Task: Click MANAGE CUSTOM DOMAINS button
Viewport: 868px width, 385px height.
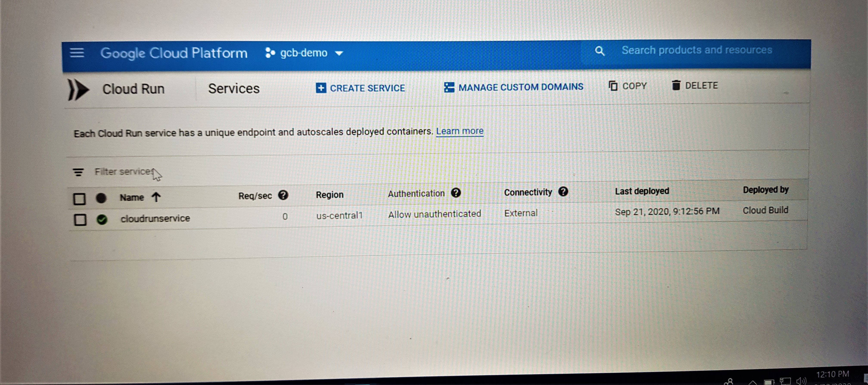Action: tap(513, 87)
